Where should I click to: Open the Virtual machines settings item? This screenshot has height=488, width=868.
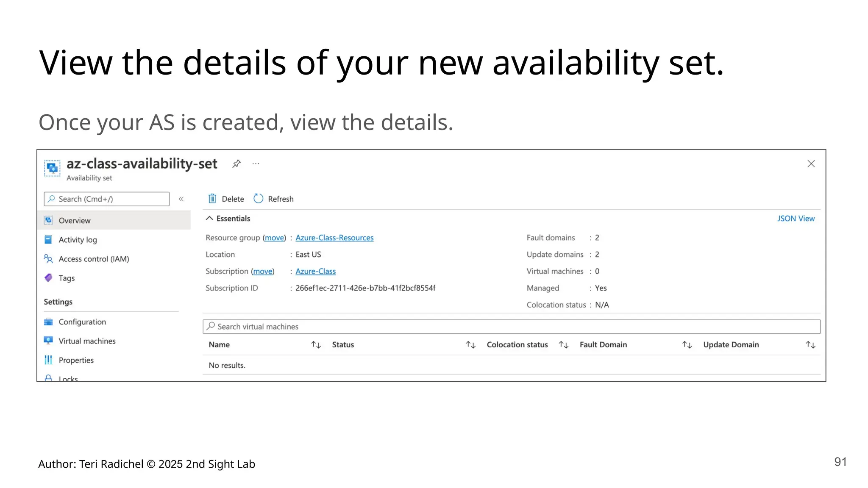pos(87,341)
